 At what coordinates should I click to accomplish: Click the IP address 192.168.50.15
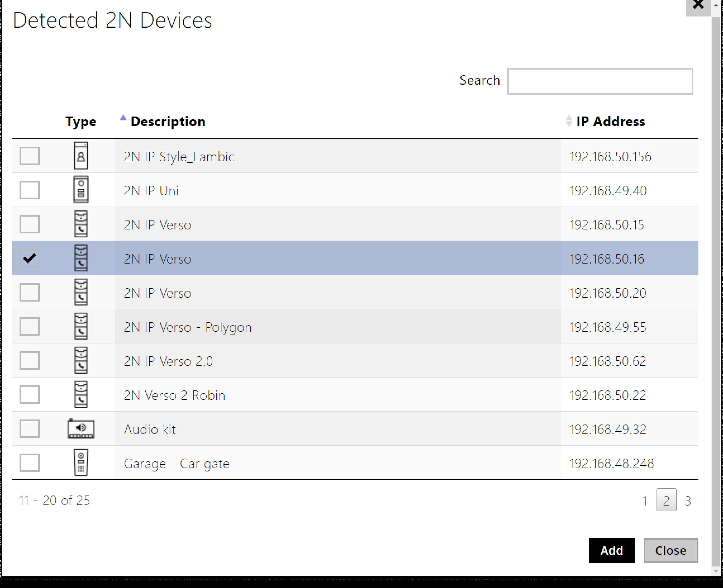tap(607, 225)
